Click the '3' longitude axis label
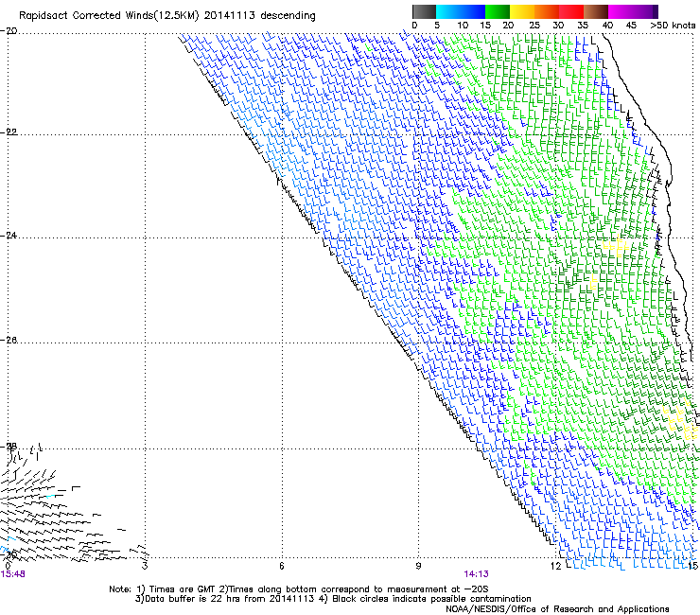This screenshot has height=615, width=700. [145, 566]
